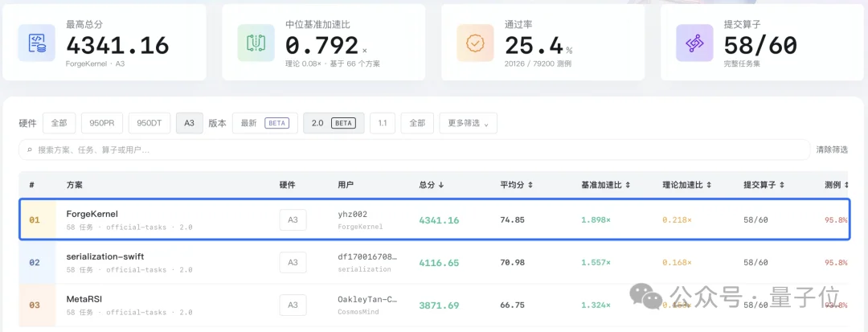Screen dimensions: 868x332
Task: Toggle the A3 hardware filter
Action: (190, 123)
